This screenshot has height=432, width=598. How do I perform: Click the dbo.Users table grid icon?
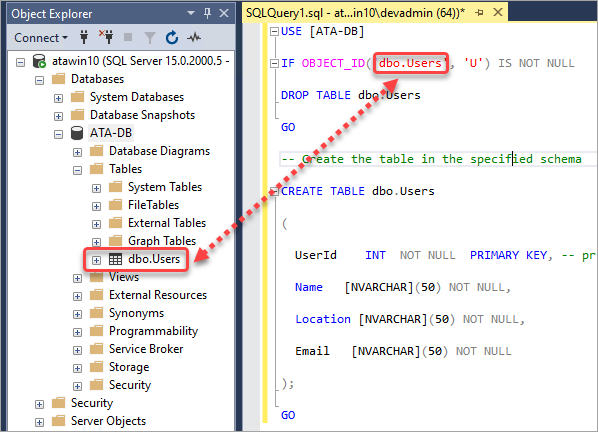point(116,259)
